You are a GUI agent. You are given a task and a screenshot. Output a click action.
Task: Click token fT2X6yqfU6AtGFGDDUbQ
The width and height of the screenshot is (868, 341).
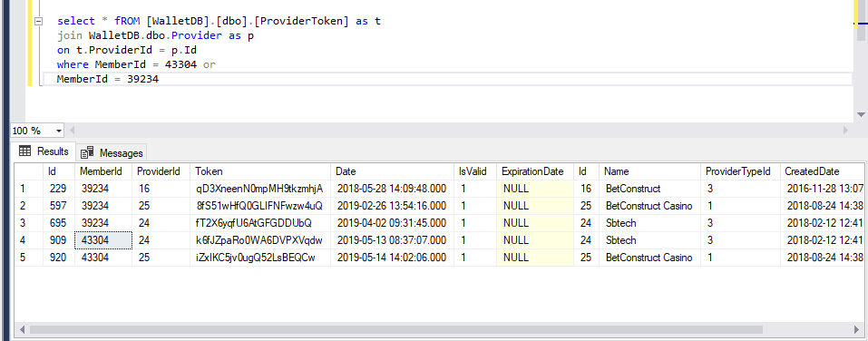point(260,223)
